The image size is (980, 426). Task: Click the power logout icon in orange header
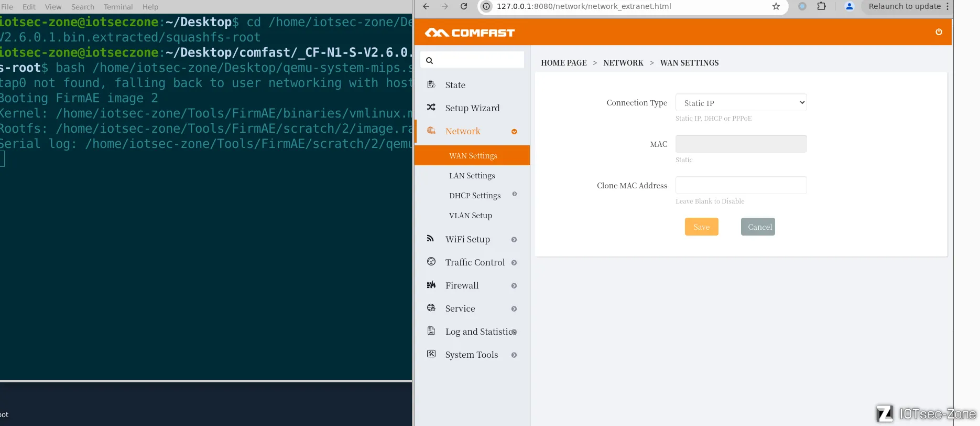[939, 32]
